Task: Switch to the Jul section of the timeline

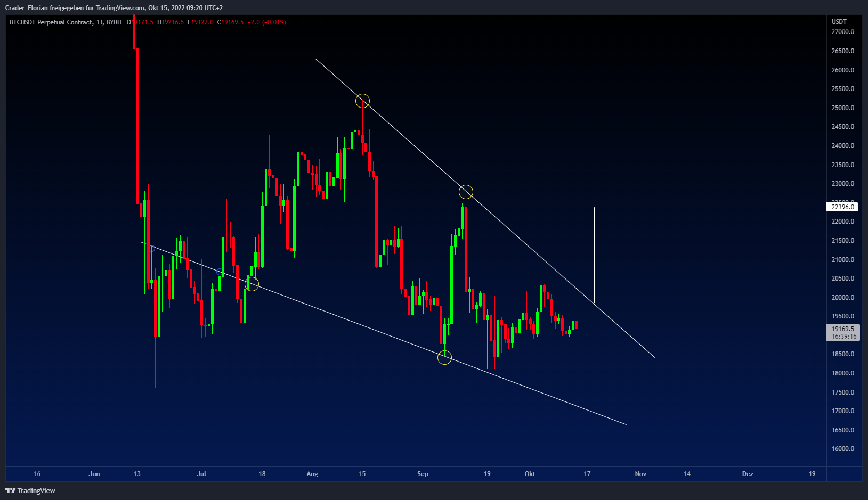Action: (201, 473)
